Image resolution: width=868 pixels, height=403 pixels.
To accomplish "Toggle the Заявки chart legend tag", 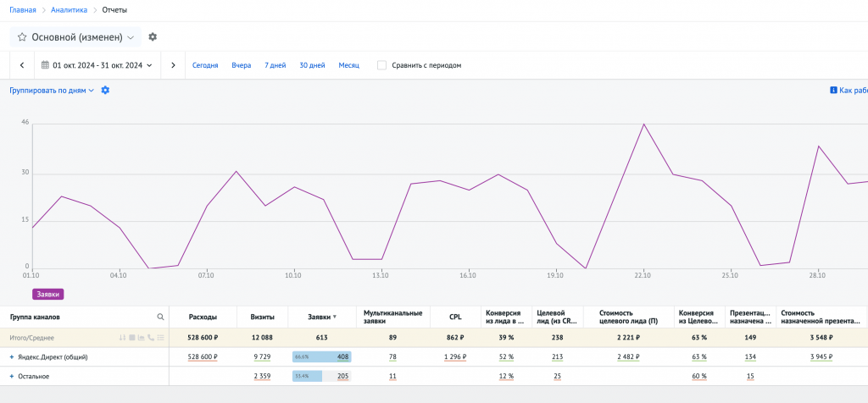I will tap(47, 294).
